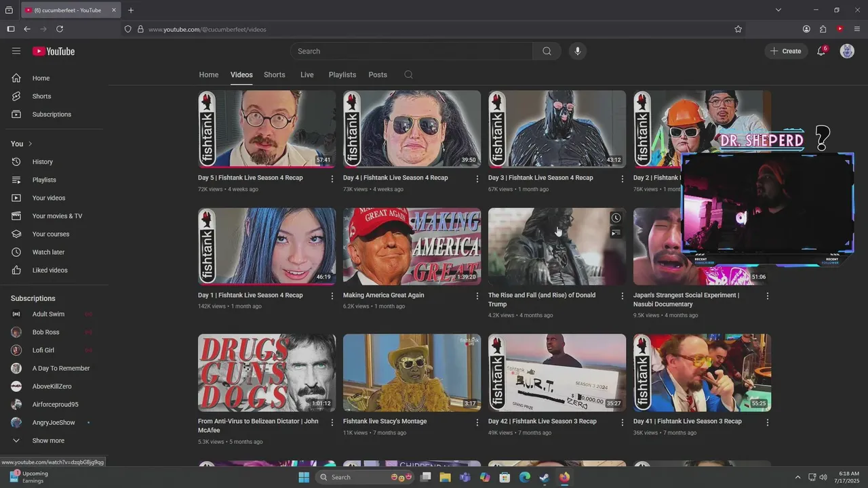Start voice search with the microphone icon

(x=577, y=51)
